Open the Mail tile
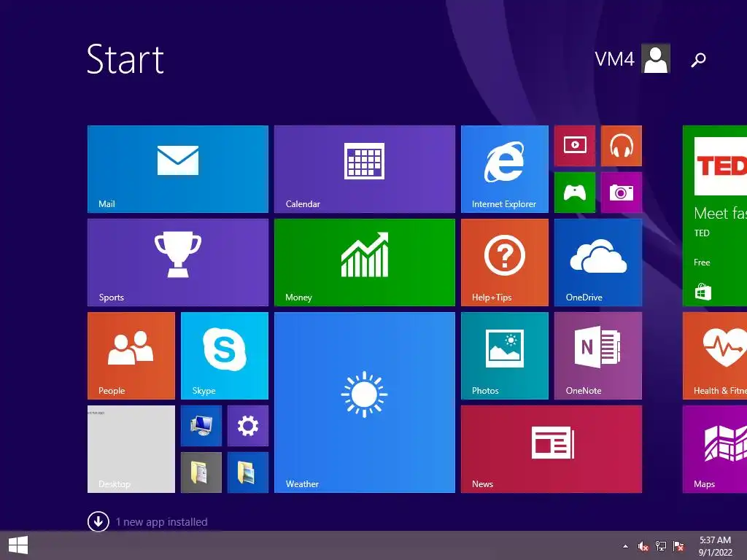 click(178, 169)
